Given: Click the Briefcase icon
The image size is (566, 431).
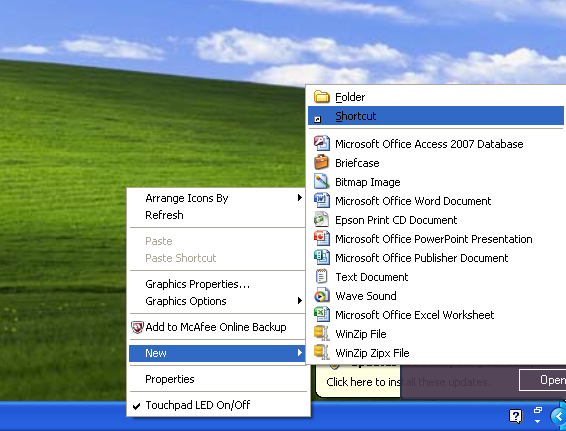Looking at the screenshot, I should coord(321,162).
